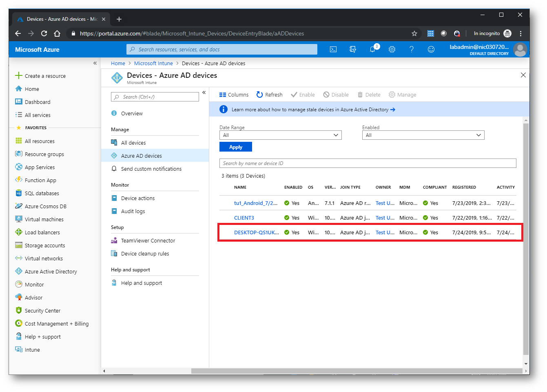The height and width of the screenshot is (392, 547).
Task: Send feedback via the smiley icon
Action: [x=431, y=49]
